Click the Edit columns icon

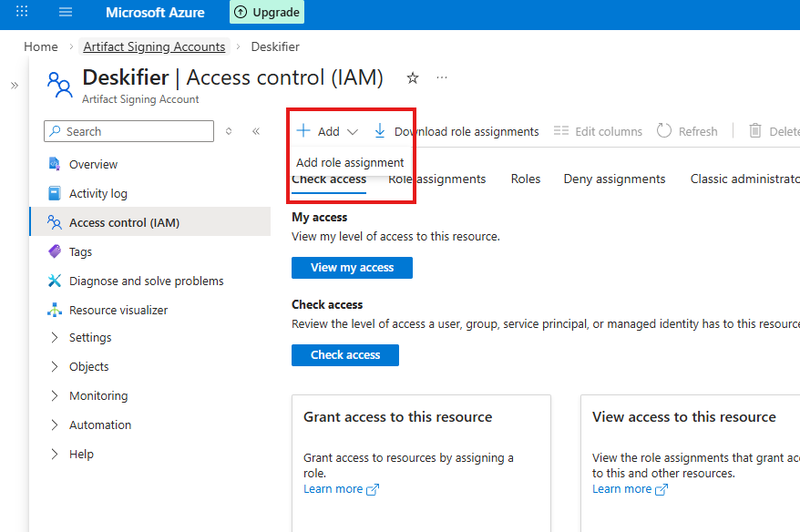coord(560,130)
